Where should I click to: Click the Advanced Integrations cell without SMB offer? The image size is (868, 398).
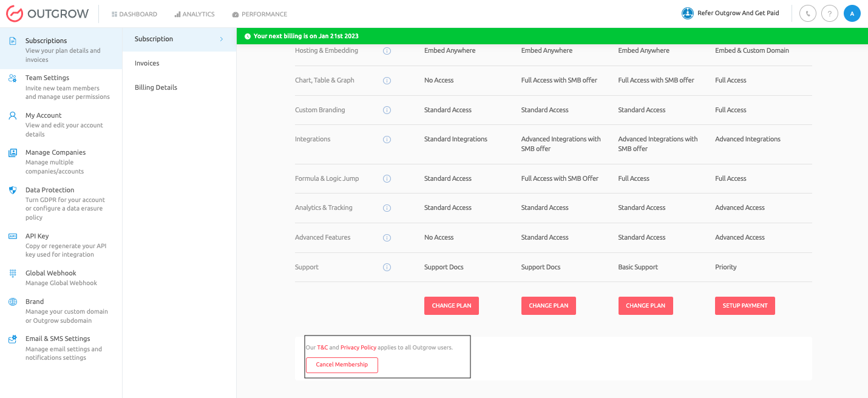click(x=748, y=140)
